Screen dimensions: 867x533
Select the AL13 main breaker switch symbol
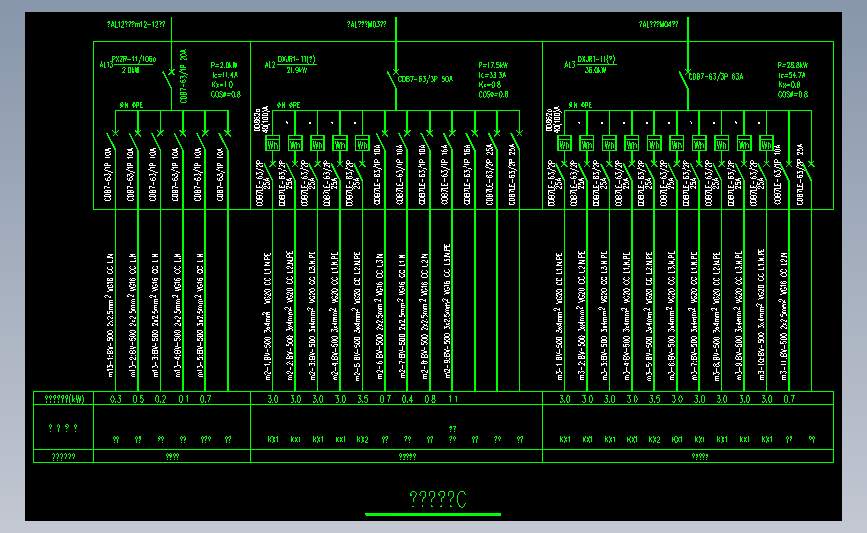coord(169,81)
